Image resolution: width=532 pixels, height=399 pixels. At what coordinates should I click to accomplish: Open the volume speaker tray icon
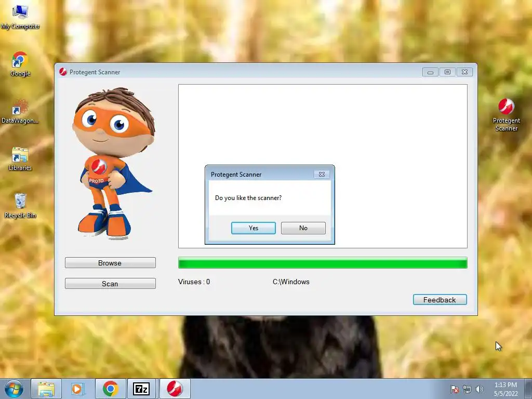pyautogui.click(x=480, y=390)
